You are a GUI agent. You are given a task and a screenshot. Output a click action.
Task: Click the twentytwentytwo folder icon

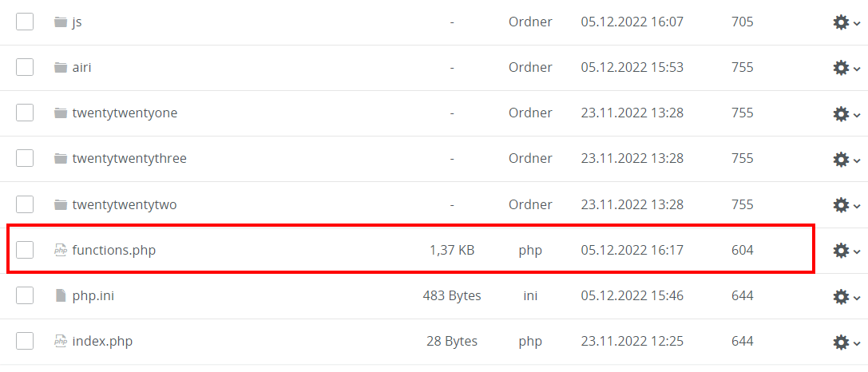[60, 205]
